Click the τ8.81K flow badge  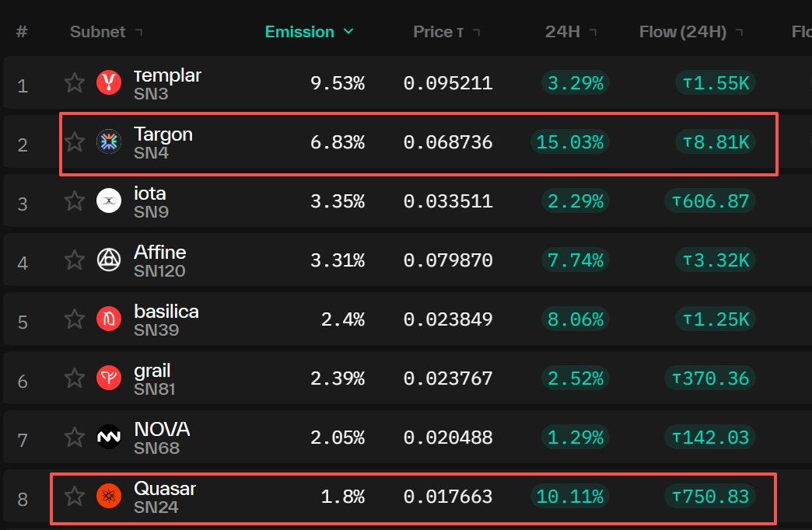click(715, 141)
